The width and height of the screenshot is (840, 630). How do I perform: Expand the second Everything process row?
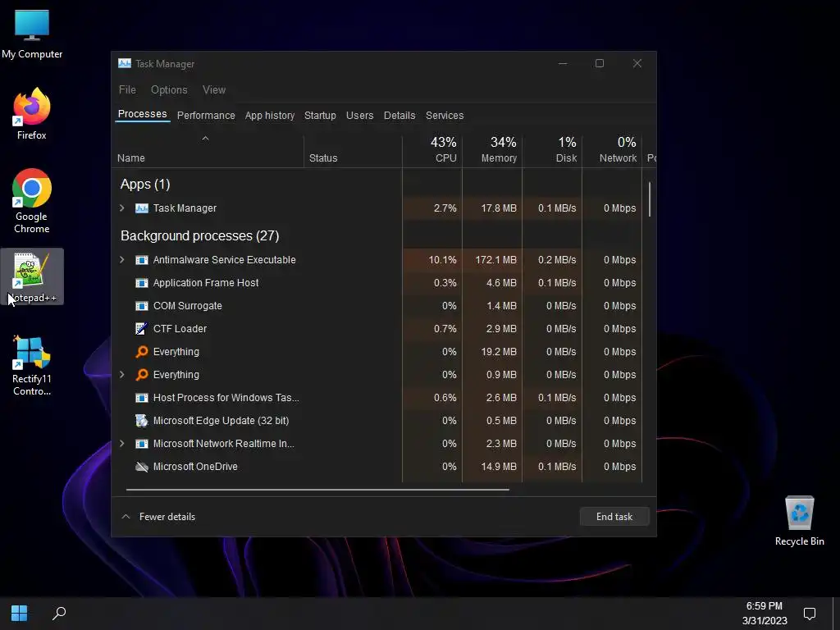(x=122, y=375)
